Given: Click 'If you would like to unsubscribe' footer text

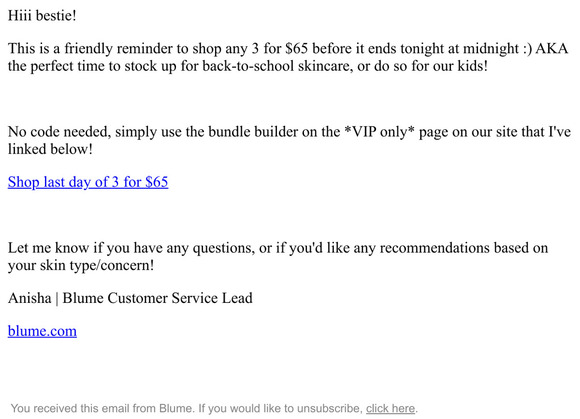Looking at the screenshot, I should click(281, 408).
